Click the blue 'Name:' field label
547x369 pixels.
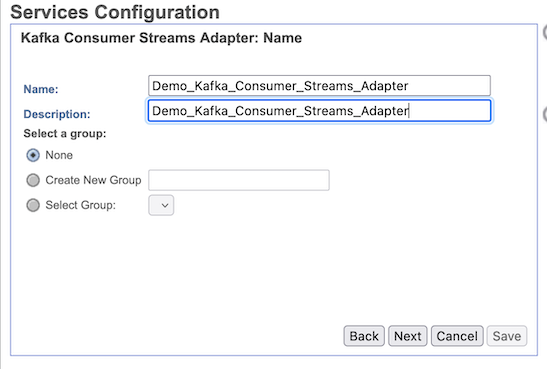click(41, 89)
